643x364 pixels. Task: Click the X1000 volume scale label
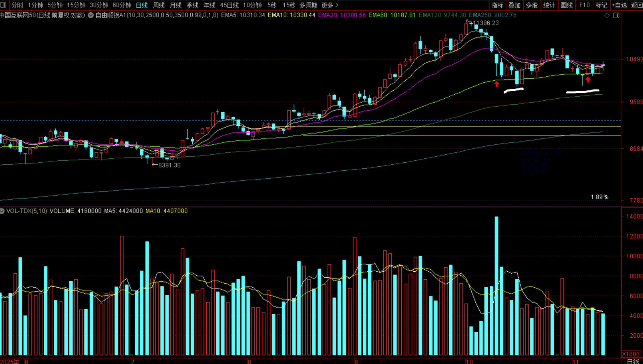pyautogui.click(x=631, y=354)
